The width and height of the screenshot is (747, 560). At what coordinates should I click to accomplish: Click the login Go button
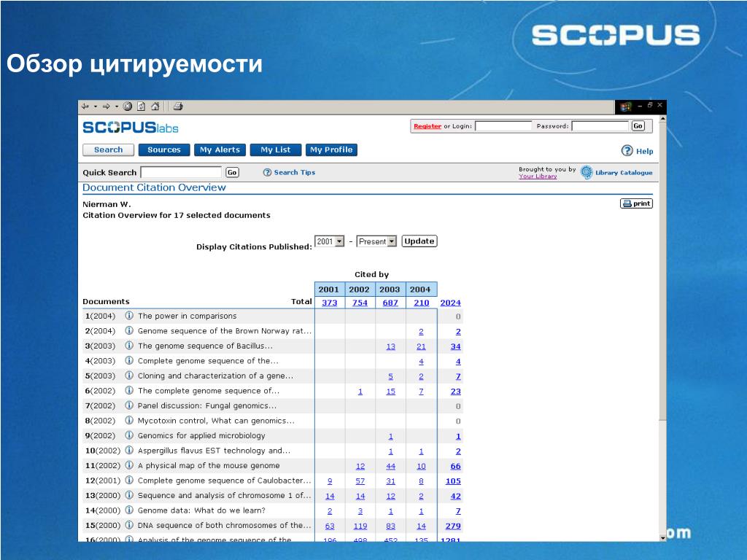tap(638, 125)
